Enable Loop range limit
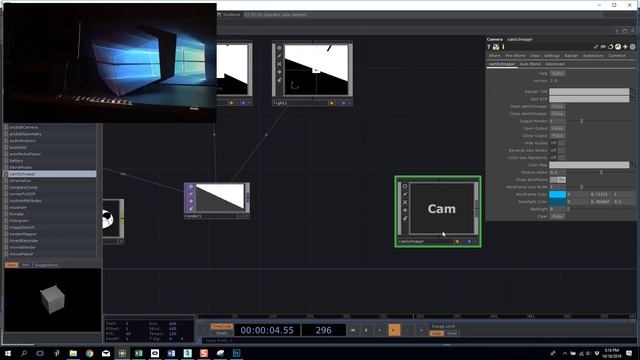 coord(436,333)
